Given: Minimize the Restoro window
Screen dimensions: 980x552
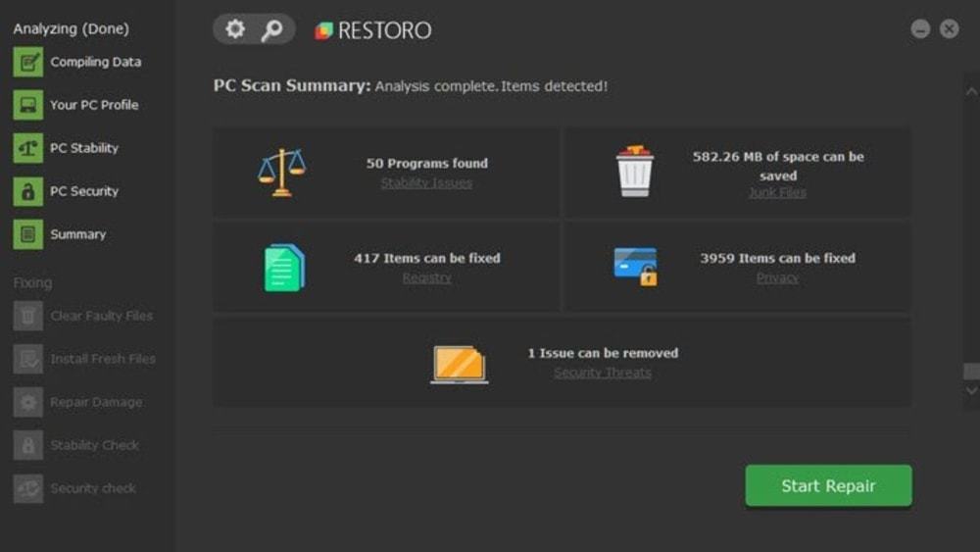Looking at the screenshot, I should [x=920, y=28].
